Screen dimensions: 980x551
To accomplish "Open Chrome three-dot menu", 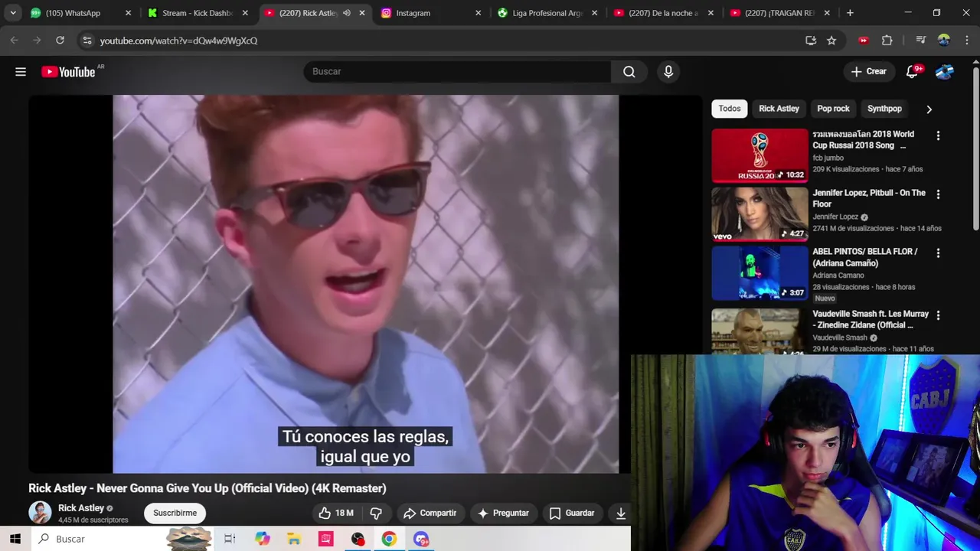I will [966, 41].
